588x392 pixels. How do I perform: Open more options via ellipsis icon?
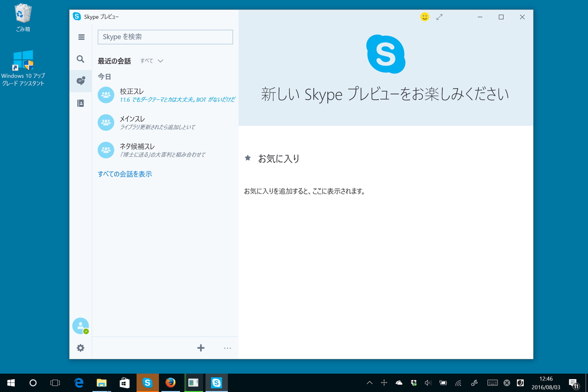click(x=227, y=348)
